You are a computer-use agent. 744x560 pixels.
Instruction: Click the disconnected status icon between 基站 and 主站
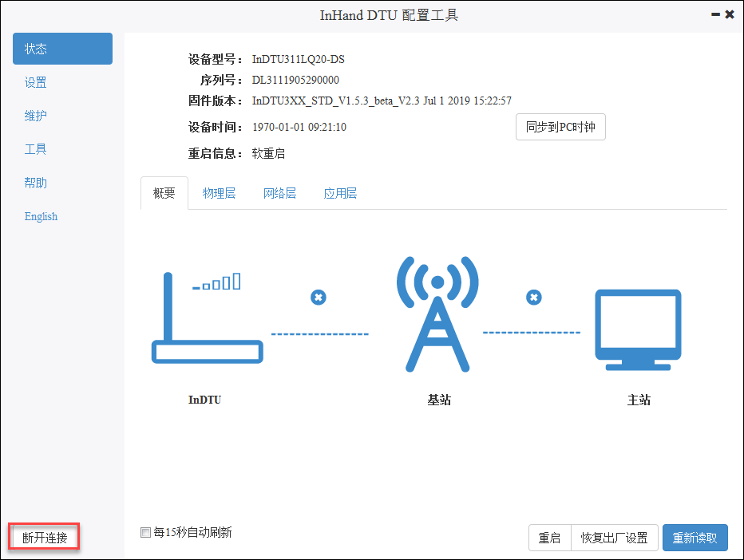534,298
